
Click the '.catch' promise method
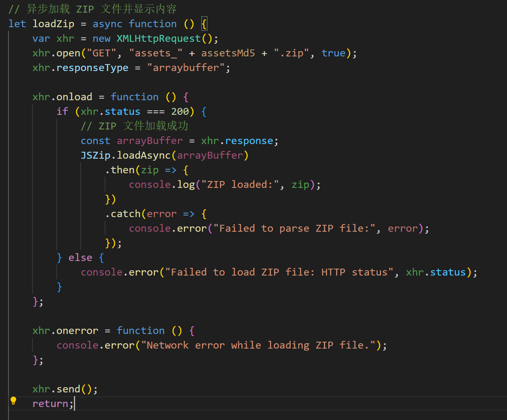coord(123,214)
